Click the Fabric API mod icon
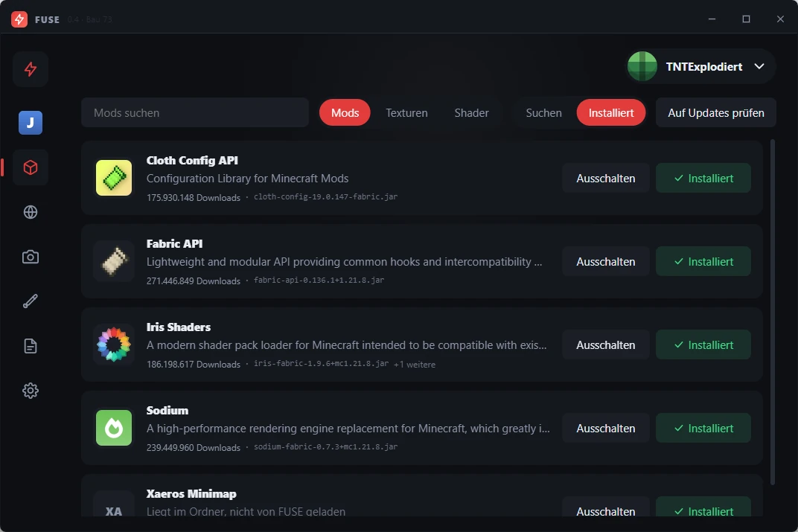Viewport: 798px width, 532px height. [114, 261]
